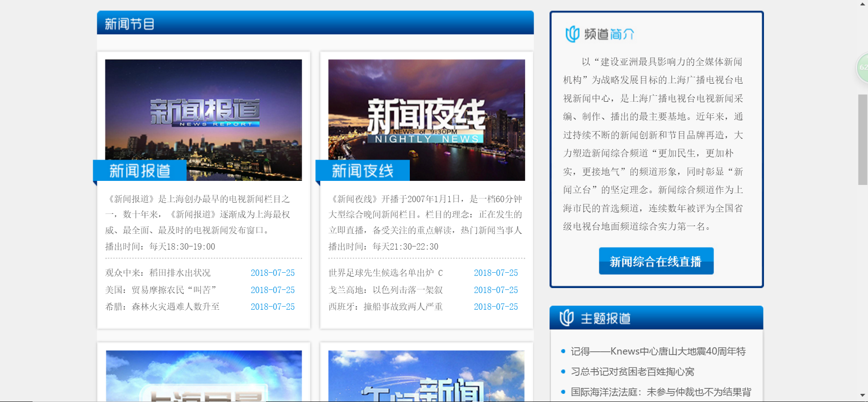Open news item 观众中来：稻田排水出状况
The height and width of the screenshot is (402, 868).
pos(158,273)
